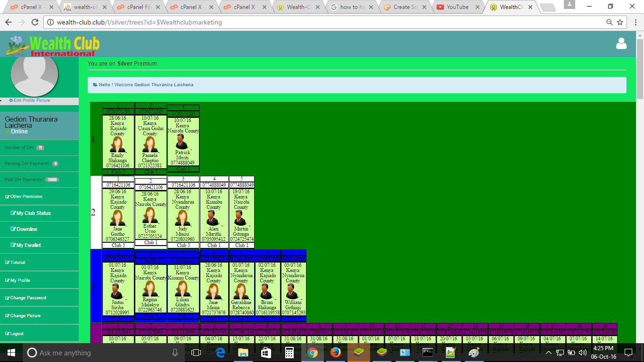Select Change Picture in sidebar

pyautogui.click(x=23, y=316)
